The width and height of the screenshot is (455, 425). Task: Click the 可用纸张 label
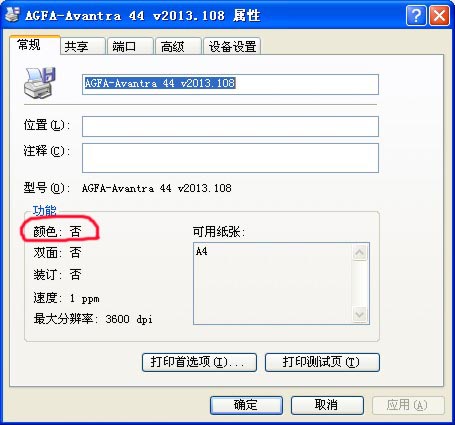click(219, 231)
